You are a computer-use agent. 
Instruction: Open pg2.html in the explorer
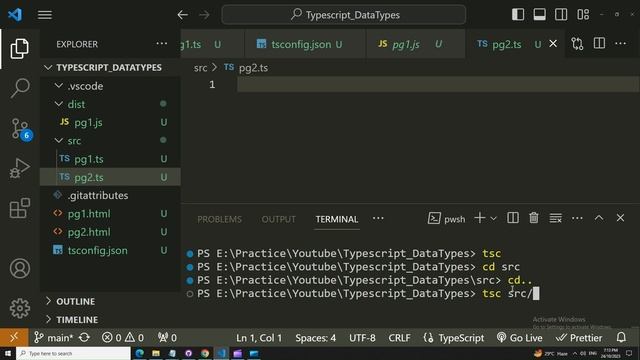click(110, 232)
